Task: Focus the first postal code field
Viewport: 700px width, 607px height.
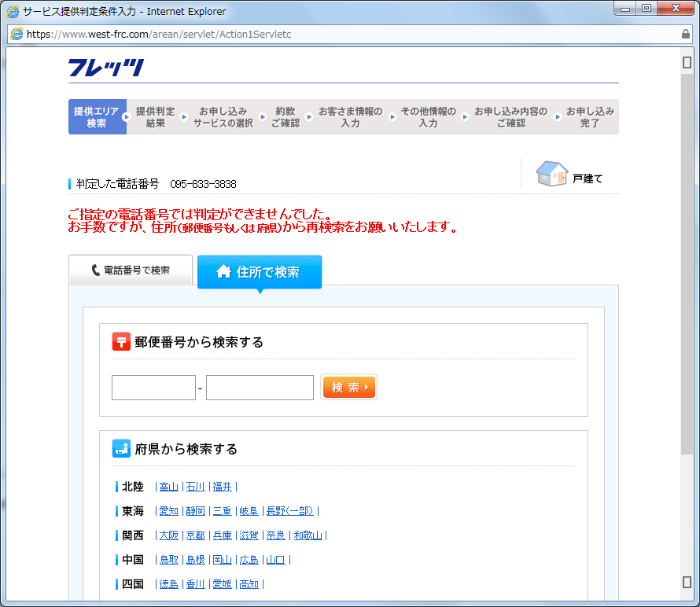Action: coord(153,388)
